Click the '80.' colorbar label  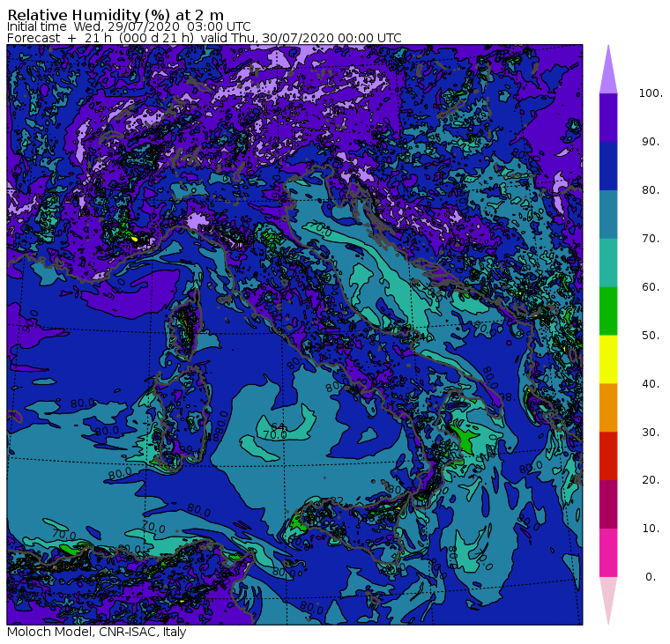[x=651, y=190]
